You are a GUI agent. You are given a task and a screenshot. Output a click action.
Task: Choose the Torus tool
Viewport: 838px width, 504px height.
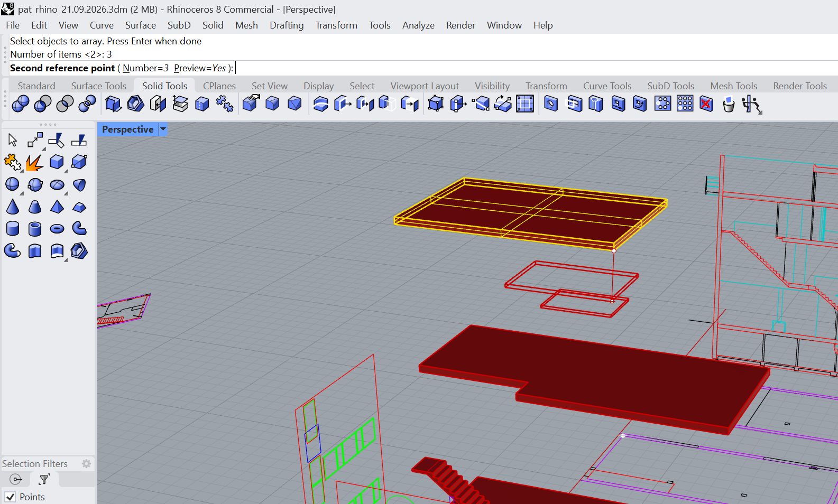click(57, 229)
